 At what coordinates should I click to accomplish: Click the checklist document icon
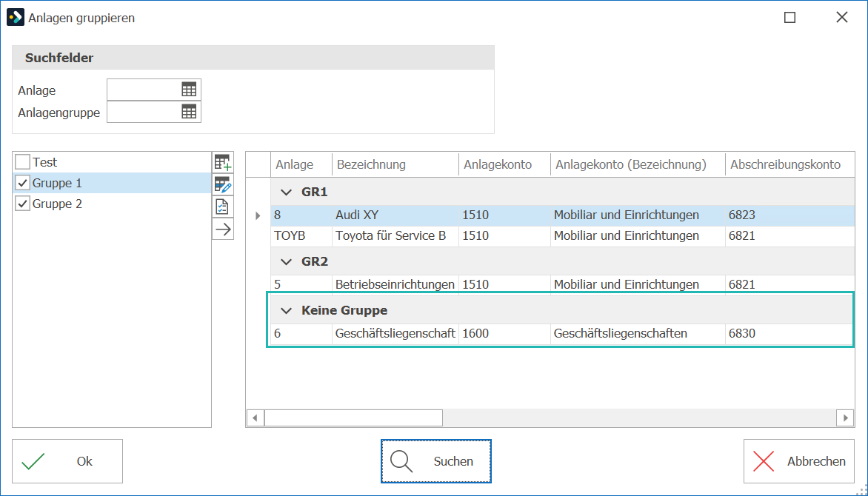click(x=222, y=207)
